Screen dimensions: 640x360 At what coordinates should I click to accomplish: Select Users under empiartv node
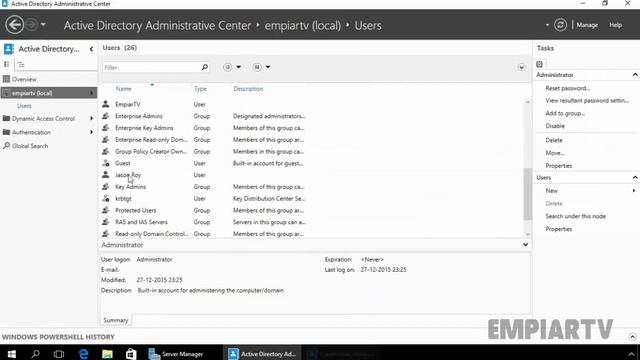click(x=24, y=106)
